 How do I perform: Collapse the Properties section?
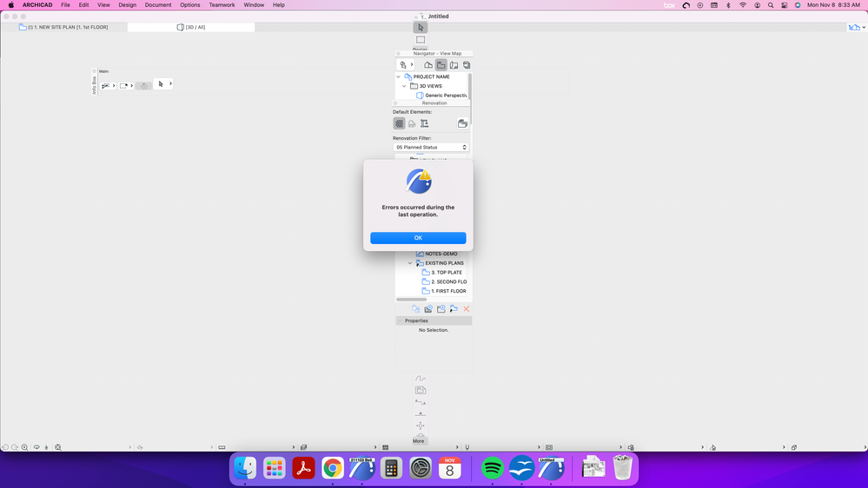tap(400, 321)
